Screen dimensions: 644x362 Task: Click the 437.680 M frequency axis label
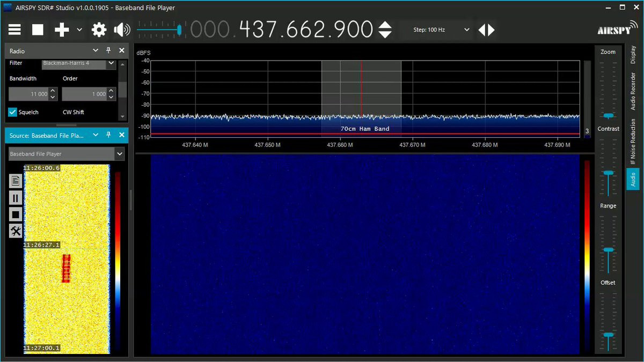click(485, 145)
